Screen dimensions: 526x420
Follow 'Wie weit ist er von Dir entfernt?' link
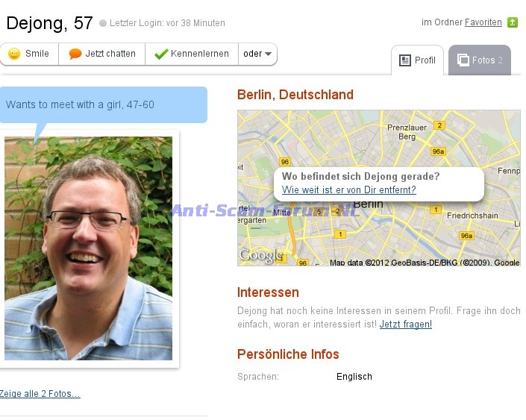coord(349,190)
